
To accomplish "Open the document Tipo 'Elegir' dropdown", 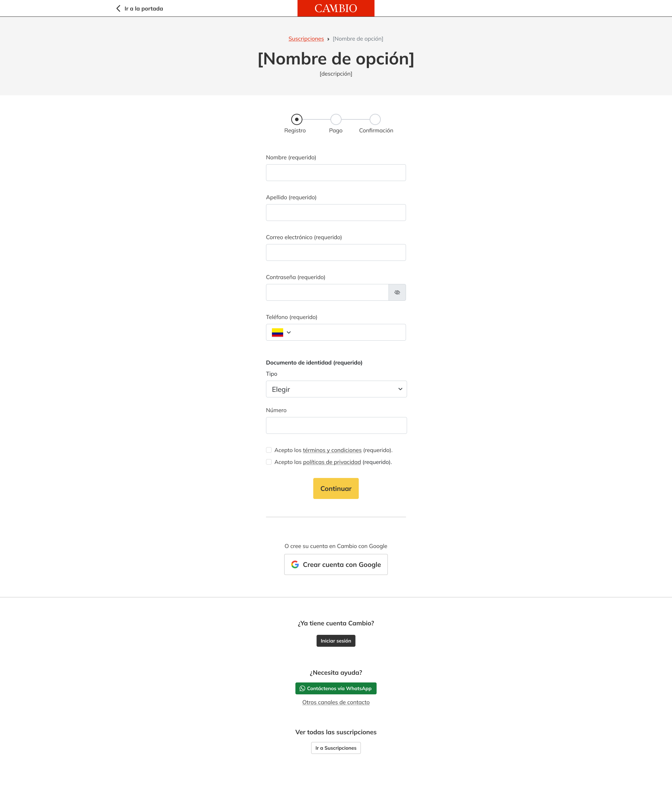I will 336,389.
